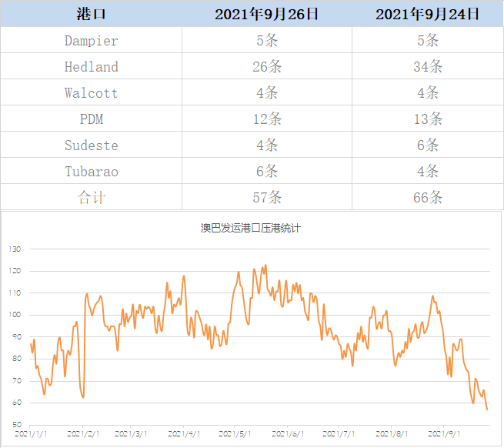Click the 50 y-axis label
The image size is (504, 448).
click(17, 425)
